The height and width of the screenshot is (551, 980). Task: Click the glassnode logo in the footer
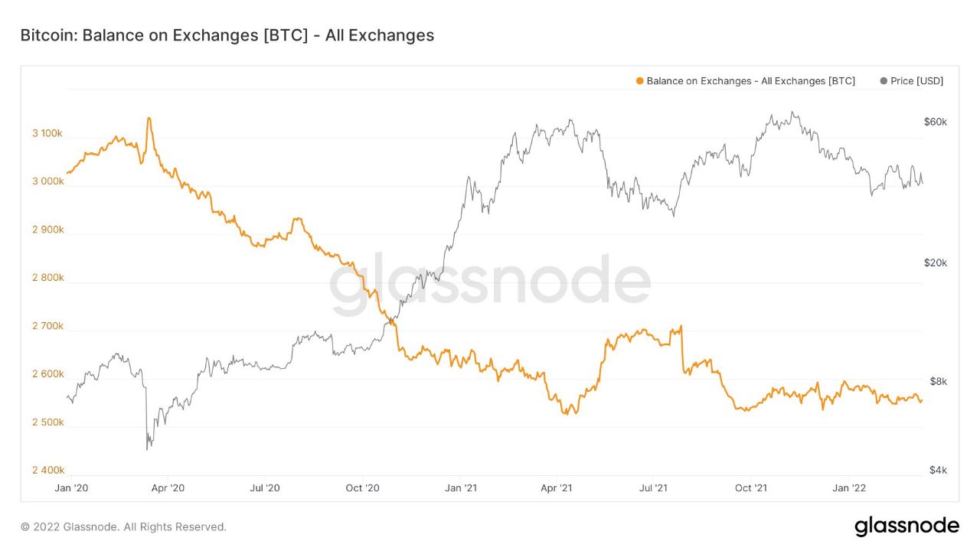[x=906, y=527]
